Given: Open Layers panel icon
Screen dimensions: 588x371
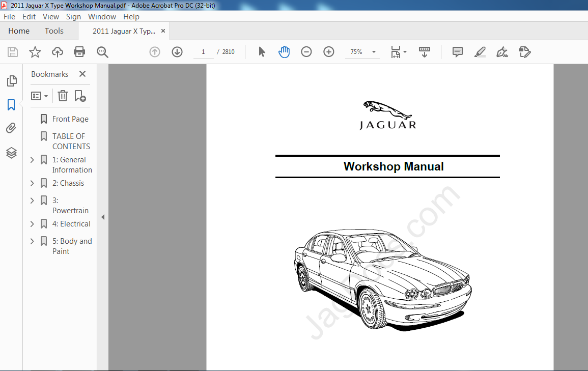Looking at the screenshot, I should pos(11,153).
